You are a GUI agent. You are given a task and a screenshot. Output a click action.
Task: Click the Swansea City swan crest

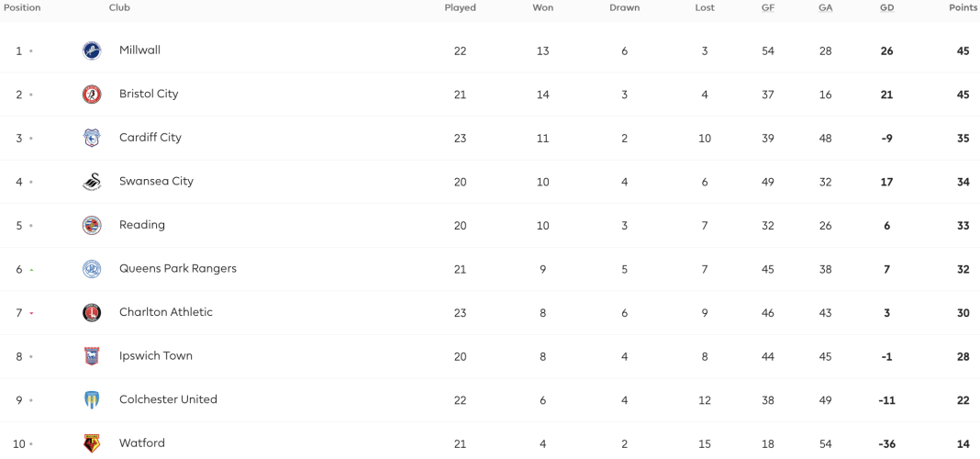click(x=92, y=182)
